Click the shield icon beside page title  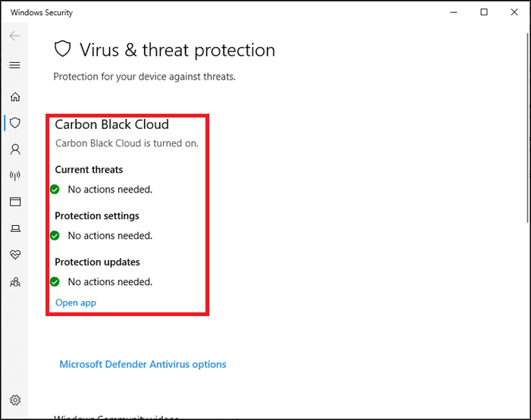click(63, 50)
